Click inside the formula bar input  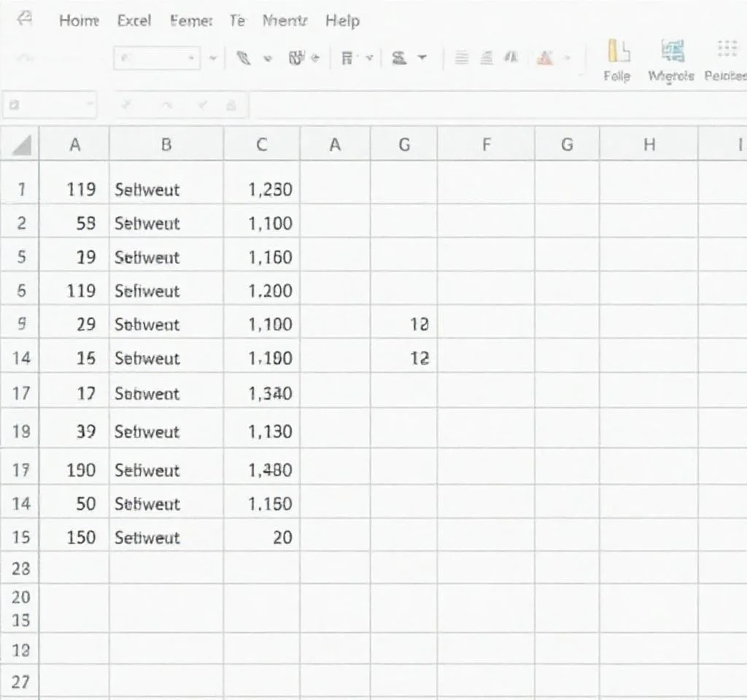point(496,106)
